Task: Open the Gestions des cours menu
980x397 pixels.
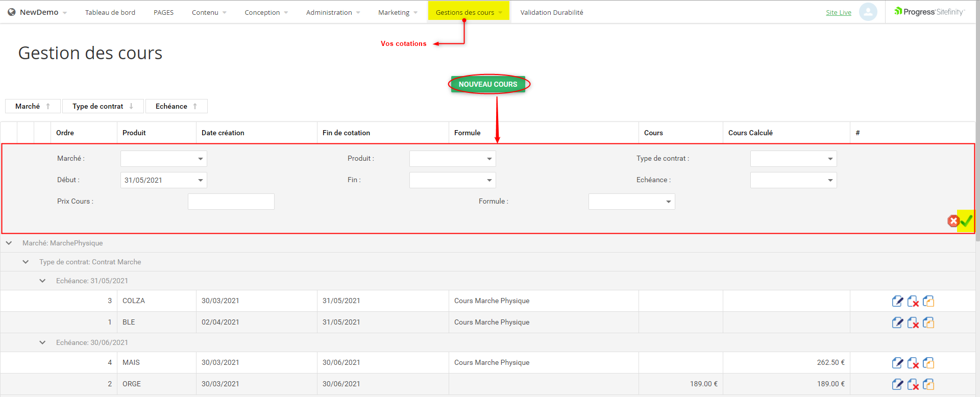Action: point(468,12)
